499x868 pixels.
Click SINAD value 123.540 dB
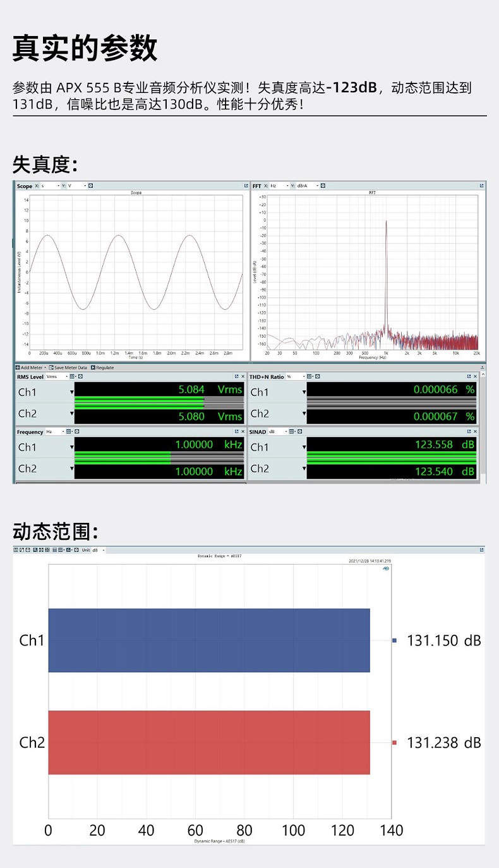[x=445, y=471]
